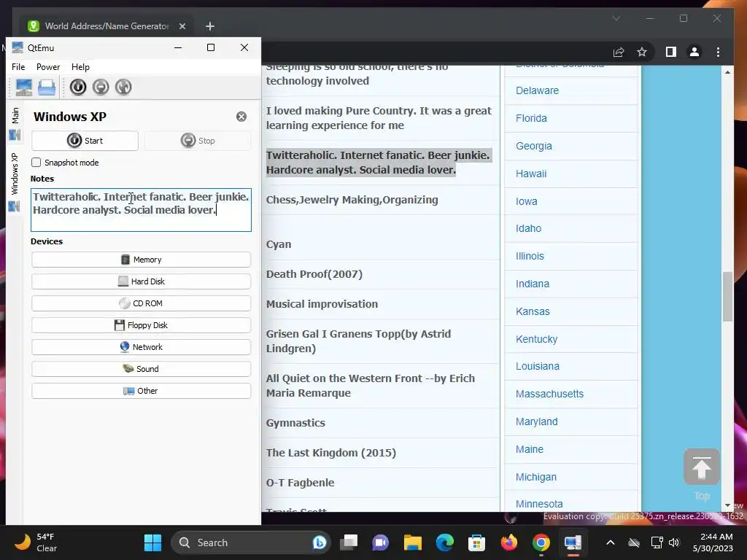747x560 pixels.
Task: Open File Explorer from the taskbar
Action: pyautogui.click(x=413, y=542)
